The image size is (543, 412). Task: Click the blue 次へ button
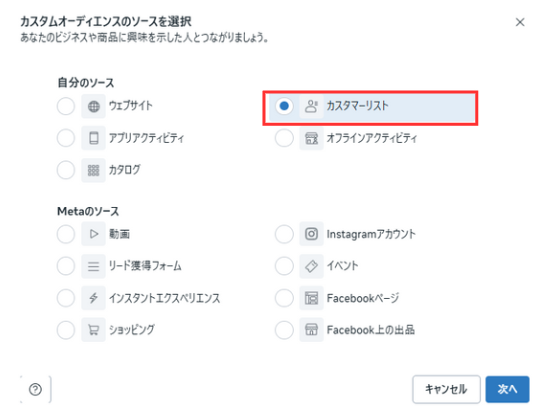[x=507, y=389]
